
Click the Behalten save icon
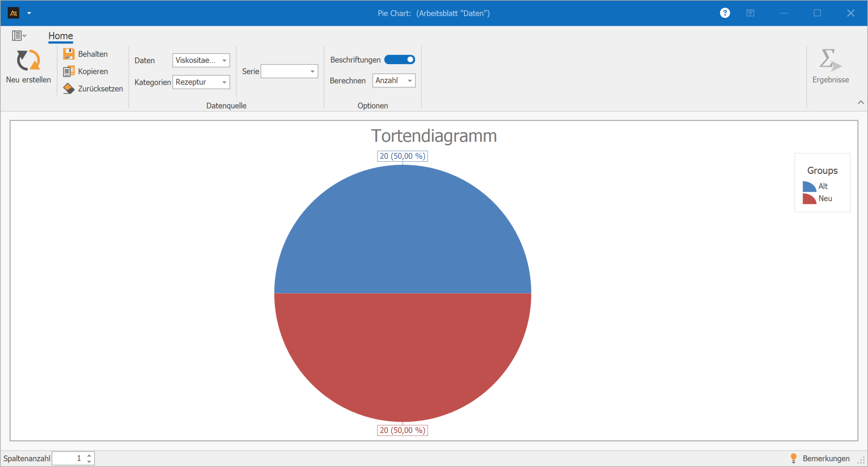69,54
